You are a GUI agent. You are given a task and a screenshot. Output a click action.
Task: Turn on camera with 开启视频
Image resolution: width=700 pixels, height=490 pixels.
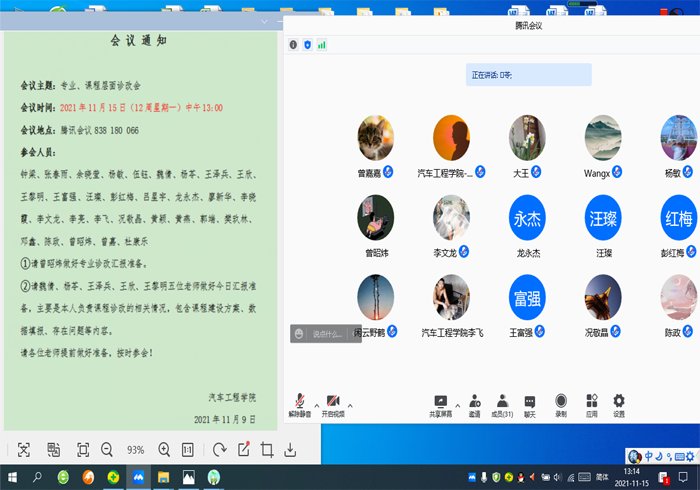pos(333,405)
